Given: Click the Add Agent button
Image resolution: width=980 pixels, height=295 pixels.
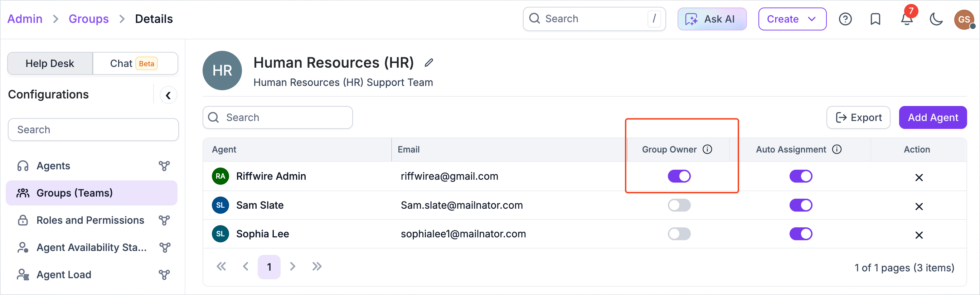Looking at the screenshot, I should 932,118.
